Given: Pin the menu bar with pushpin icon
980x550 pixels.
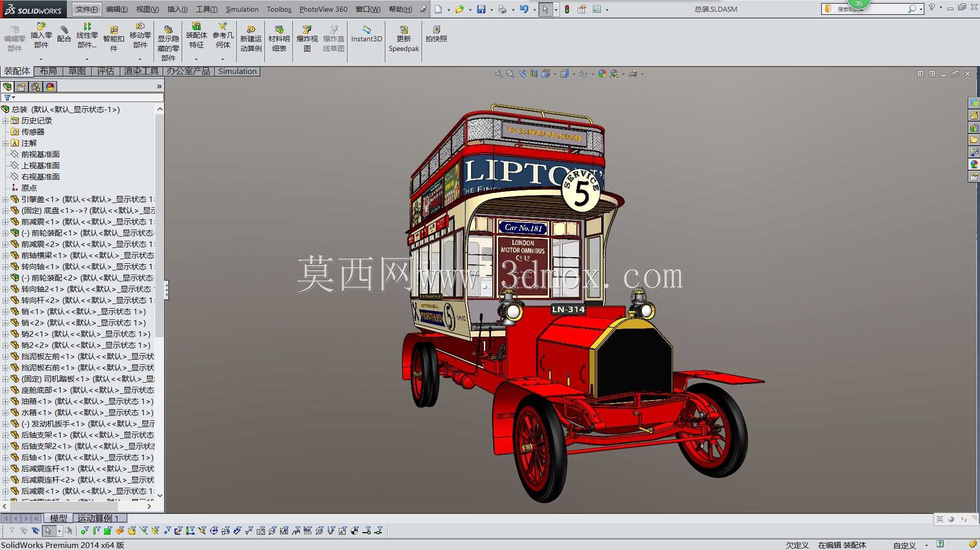Looking at the screenshot, I should (423, 9).
